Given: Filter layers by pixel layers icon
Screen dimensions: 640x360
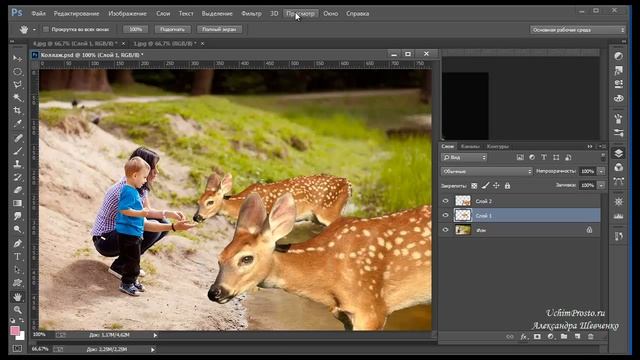Looking at the screenshot, I should tap(520, 157).
